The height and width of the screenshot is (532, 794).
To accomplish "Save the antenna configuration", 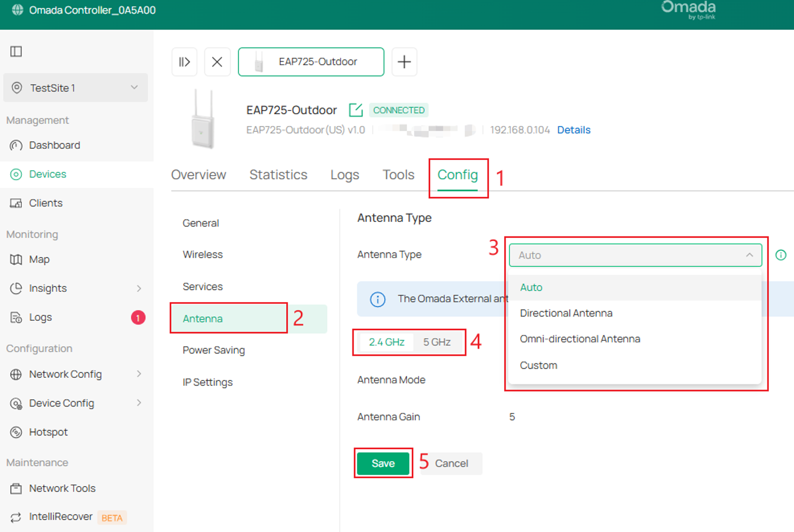I will pos(383,463).
